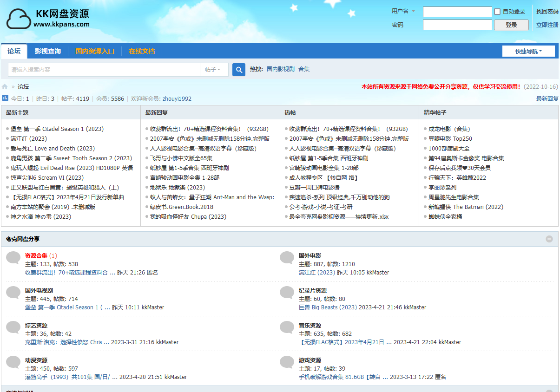Click the KK cloud logo icon
560x392 pixels.
(19, 19)
